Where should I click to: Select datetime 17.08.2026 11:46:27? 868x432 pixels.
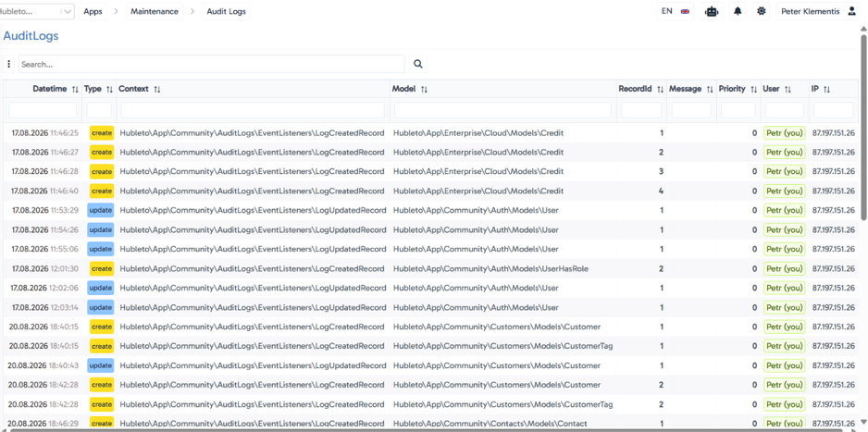[44, 152]
